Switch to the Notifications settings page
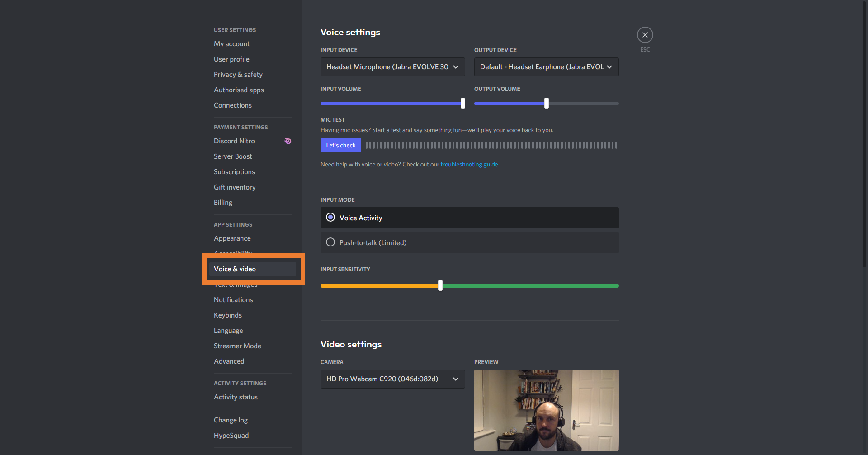The width and height of the screenshot is (868, 455). 233,300
